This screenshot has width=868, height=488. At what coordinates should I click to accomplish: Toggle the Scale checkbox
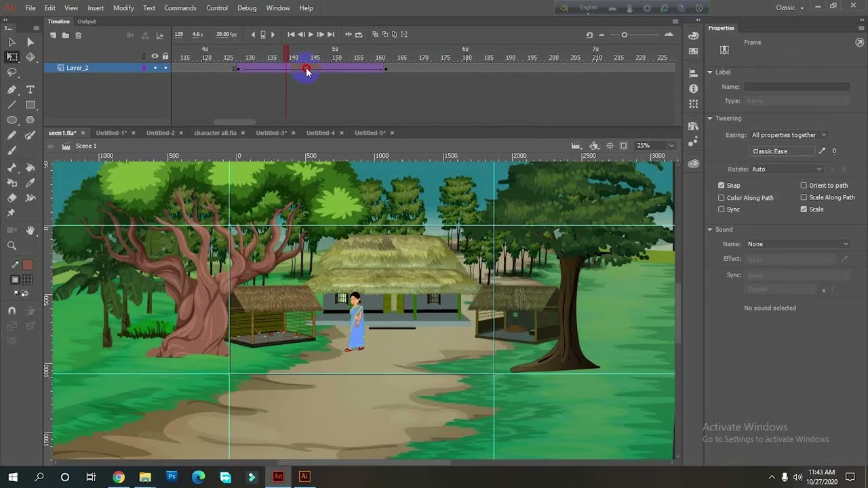coord(804,209)
